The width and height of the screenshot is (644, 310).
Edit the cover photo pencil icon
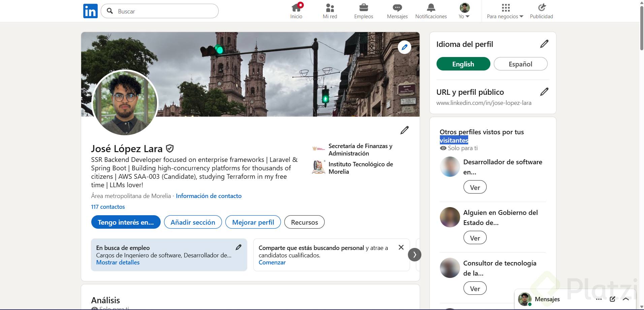(405, 47)
